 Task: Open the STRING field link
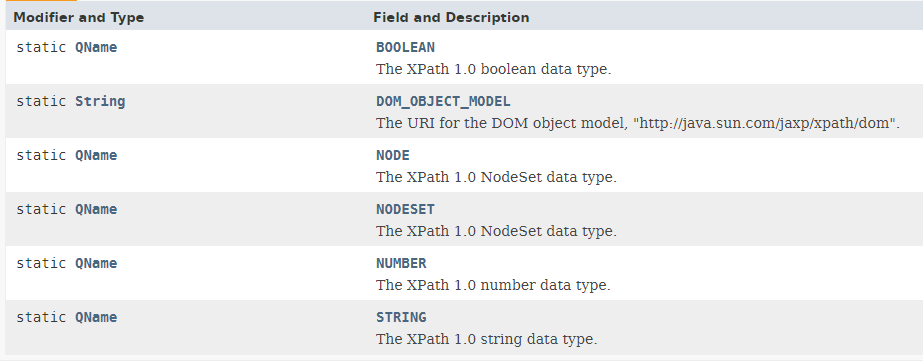(401, 317)
